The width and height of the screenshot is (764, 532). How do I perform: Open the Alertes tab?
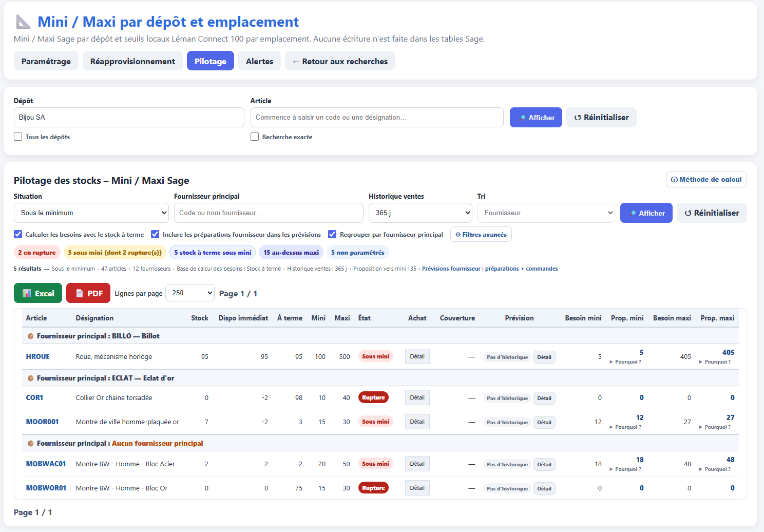(x=259, y=61)
